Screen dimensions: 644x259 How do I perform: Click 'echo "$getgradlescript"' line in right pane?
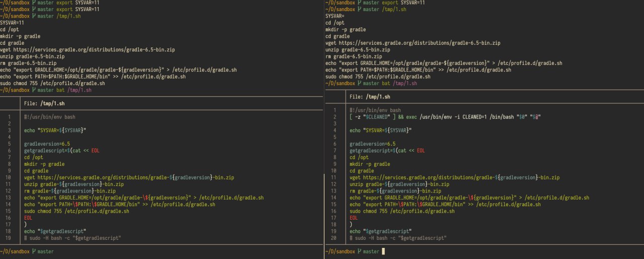pyautogui.click(x=381, y=231)
